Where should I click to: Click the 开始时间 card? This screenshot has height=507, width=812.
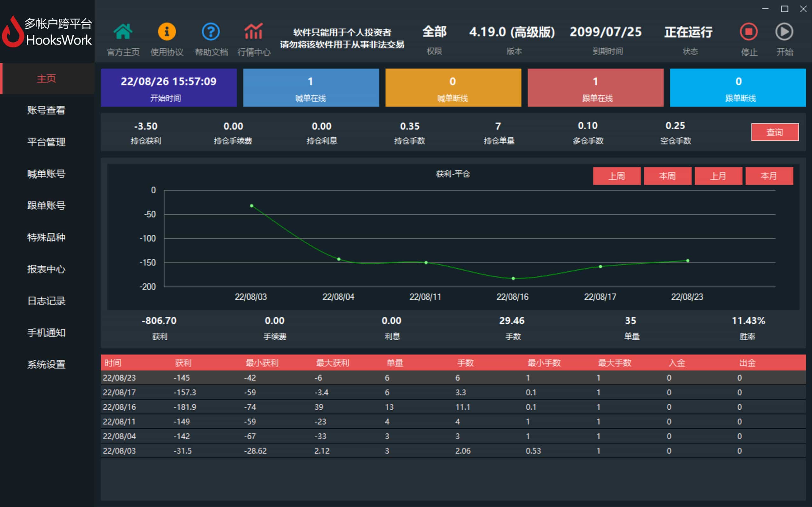[x=169, y=88]
